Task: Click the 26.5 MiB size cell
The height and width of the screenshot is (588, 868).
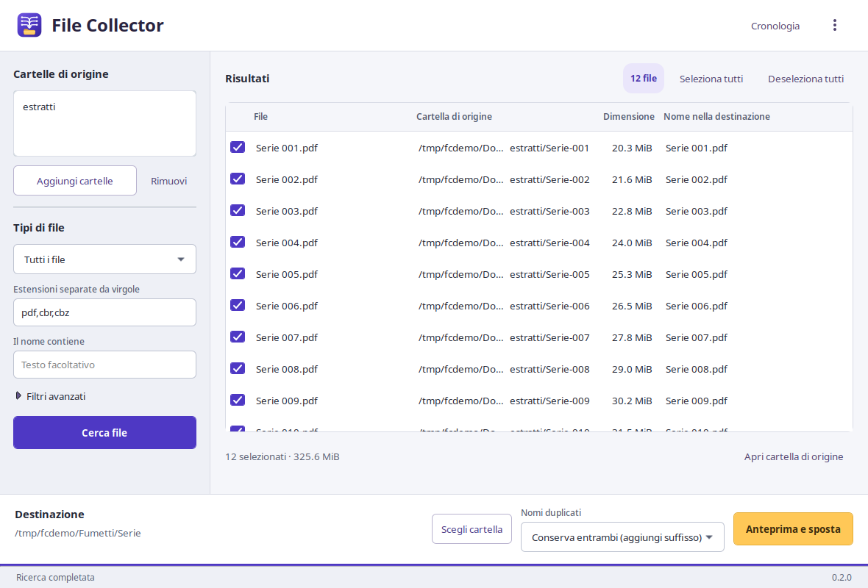Action: coord(632,306)
